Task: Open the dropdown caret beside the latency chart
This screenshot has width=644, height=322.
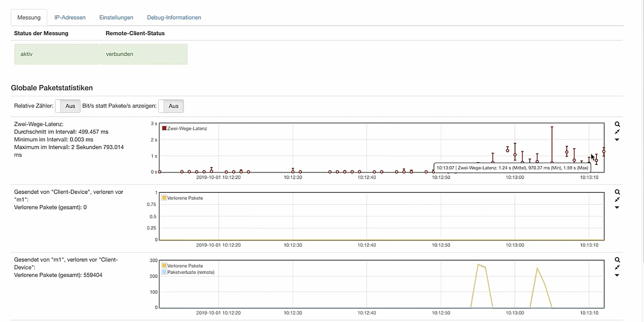Action: click(x=617, y=140)
